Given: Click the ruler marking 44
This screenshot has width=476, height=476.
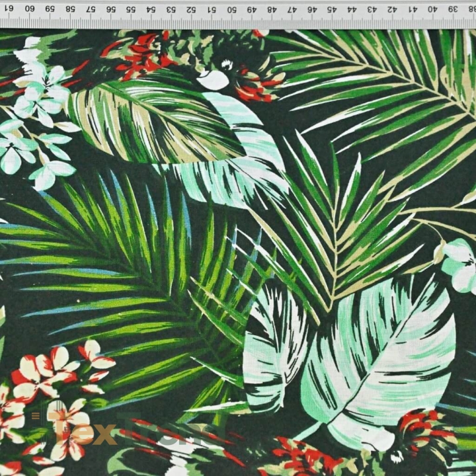Looking at the screenshot, I should coord(352,9).
